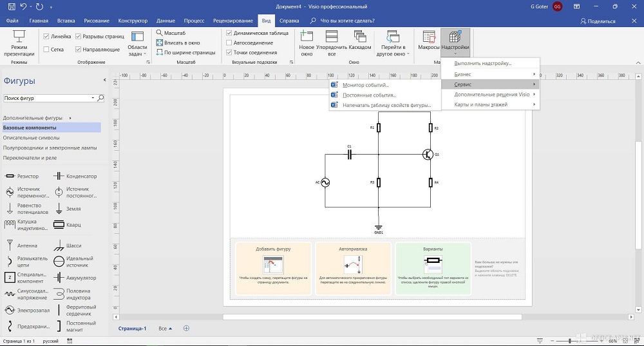644x346 pixels.
Task: Click Fit to Window (Вписать в окно)
Action: (177, 43)
